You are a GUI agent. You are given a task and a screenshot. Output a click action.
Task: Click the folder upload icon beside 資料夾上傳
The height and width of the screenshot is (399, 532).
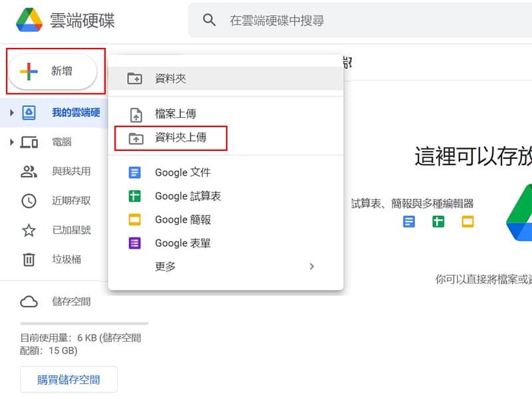136,138
